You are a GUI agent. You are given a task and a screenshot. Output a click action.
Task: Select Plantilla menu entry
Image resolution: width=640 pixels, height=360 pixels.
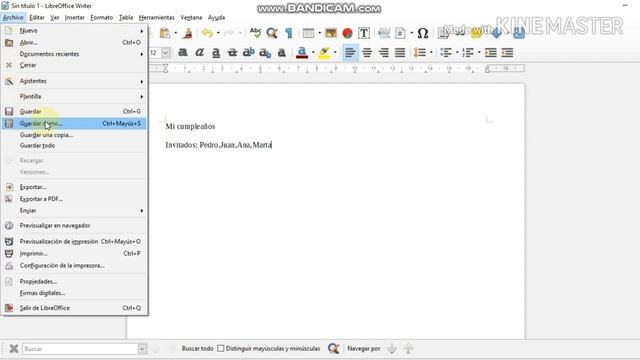coord(74,96)
